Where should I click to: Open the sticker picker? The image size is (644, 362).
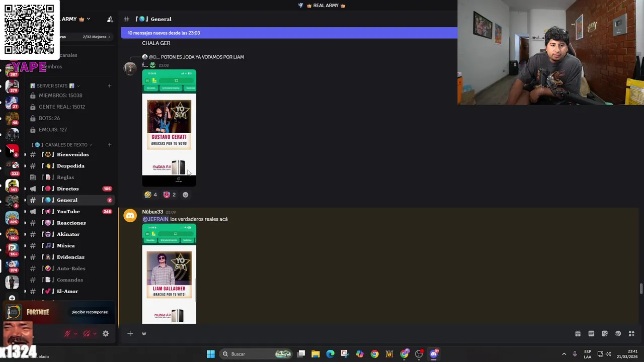[x=605, y=333]
